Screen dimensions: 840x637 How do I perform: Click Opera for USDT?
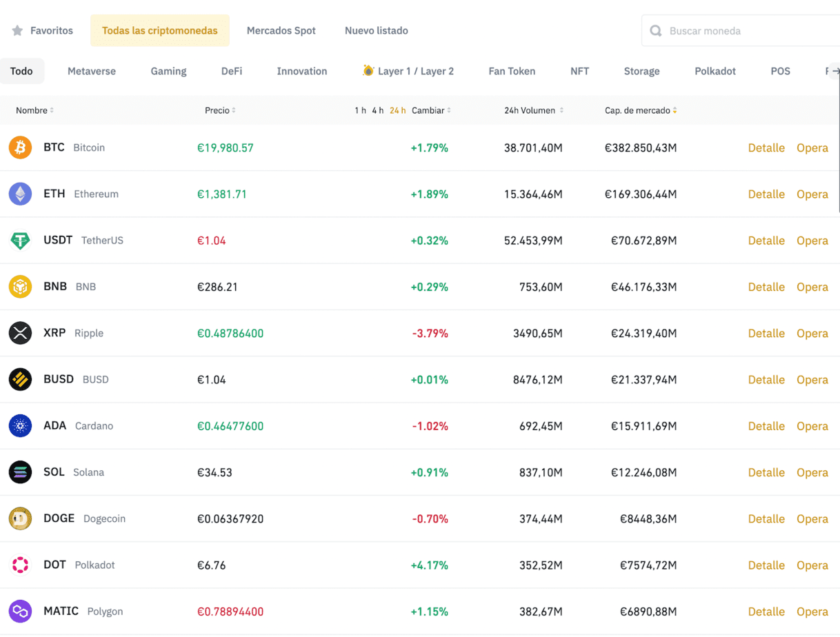tap(812, 241)
